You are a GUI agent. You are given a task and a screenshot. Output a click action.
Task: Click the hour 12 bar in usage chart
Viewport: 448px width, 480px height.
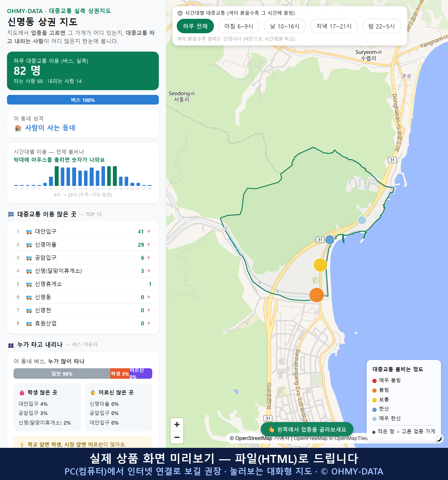86,178
